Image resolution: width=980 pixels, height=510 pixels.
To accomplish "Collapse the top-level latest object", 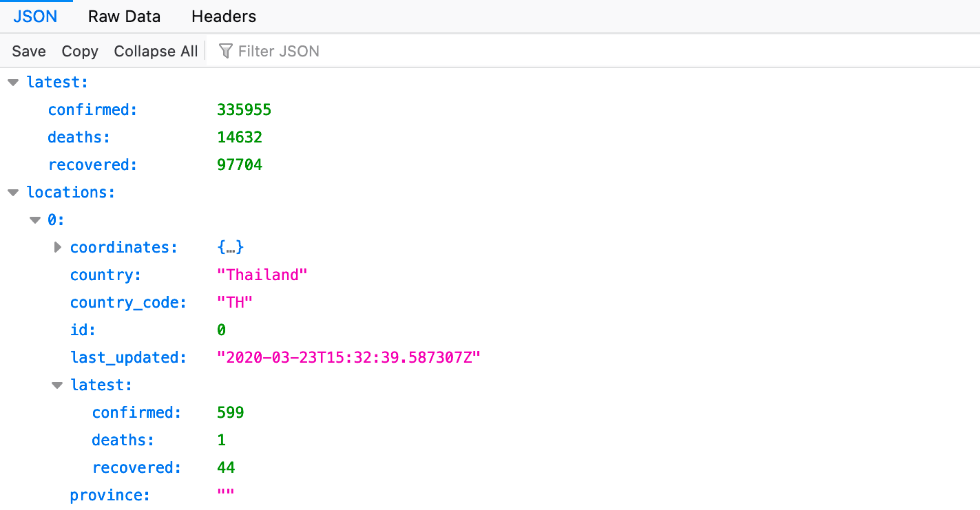I will (x=13, y=82).
